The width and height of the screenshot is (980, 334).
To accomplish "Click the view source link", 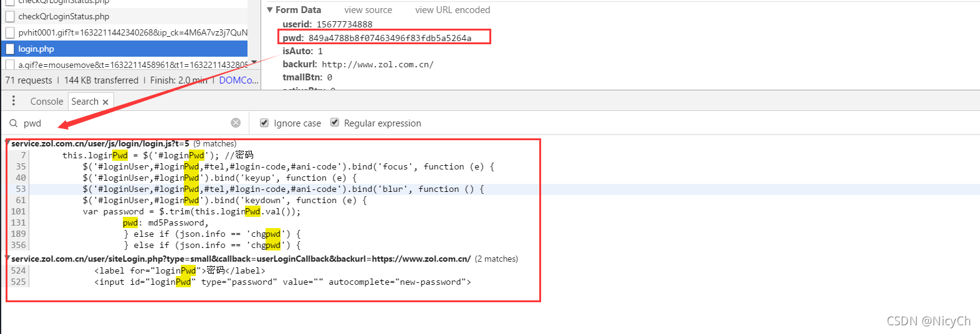I will [368, 10].
